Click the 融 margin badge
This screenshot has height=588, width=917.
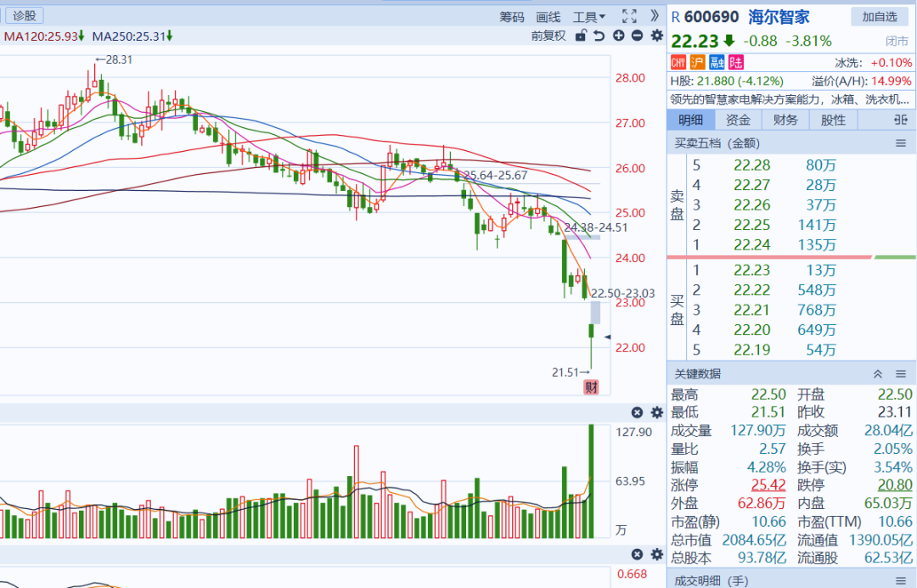coord(717,63)
